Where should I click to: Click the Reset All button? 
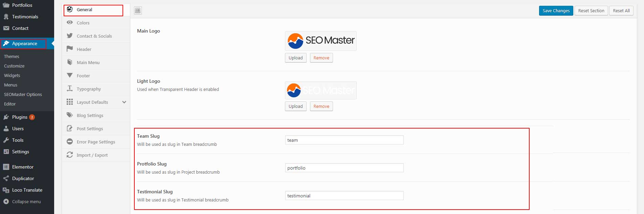(x=621, y=11)
